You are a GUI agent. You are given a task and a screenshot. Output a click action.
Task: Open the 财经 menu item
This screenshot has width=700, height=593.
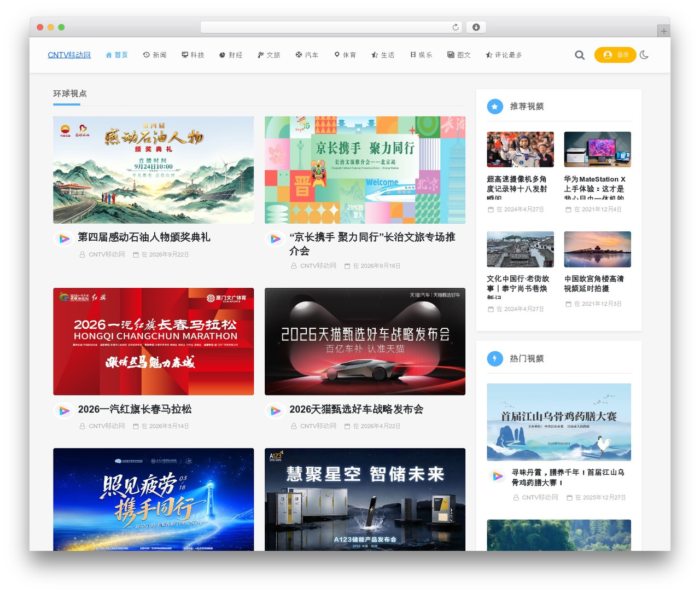[231, 55]
